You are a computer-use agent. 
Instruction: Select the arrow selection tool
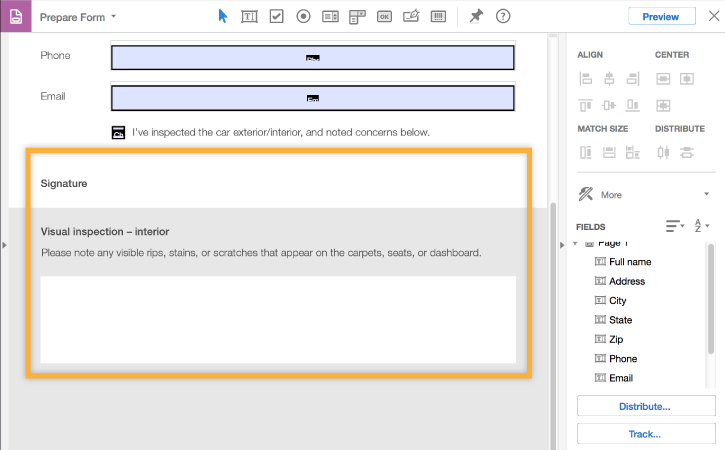click(x=223, y=17)
